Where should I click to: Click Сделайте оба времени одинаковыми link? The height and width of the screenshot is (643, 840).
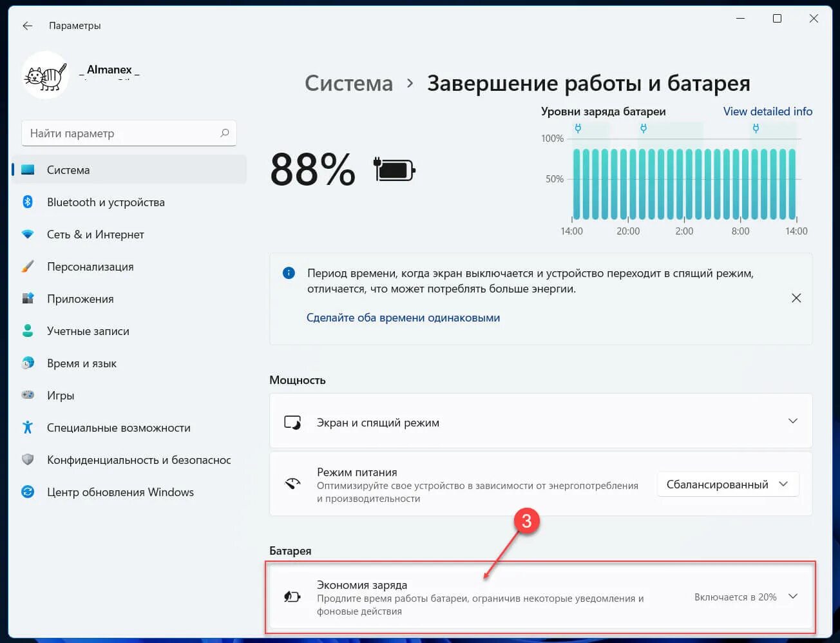click(403, 318)
